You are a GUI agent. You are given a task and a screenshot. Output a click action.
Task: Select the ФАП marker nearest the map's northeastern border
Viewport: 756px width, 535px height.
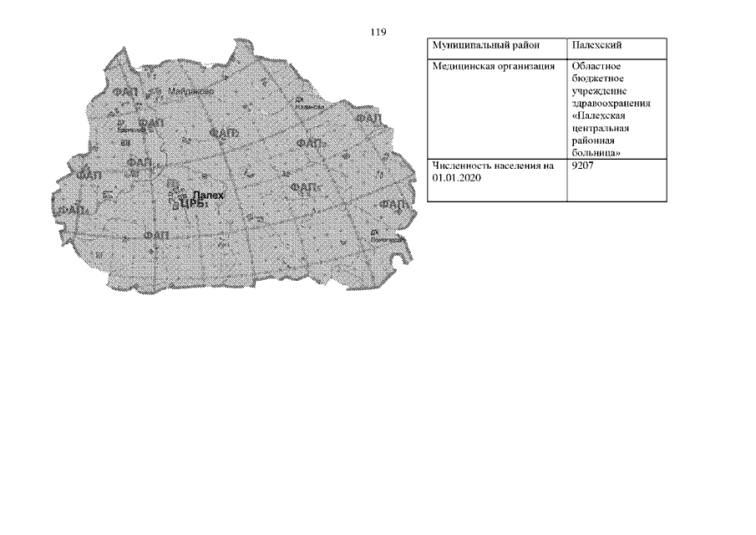370,120
